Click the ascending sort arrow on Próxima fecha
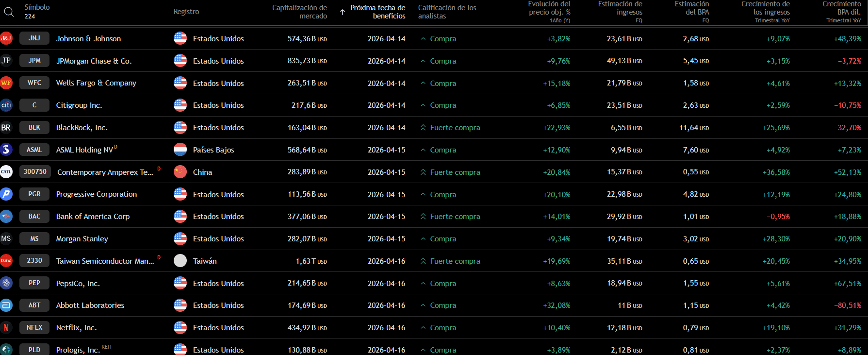 coord(343,12)
